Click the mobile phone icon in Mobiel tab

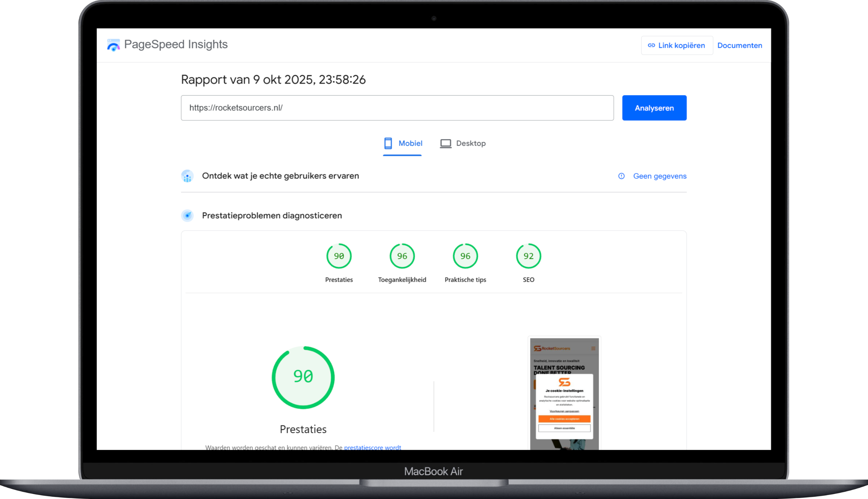388,143
